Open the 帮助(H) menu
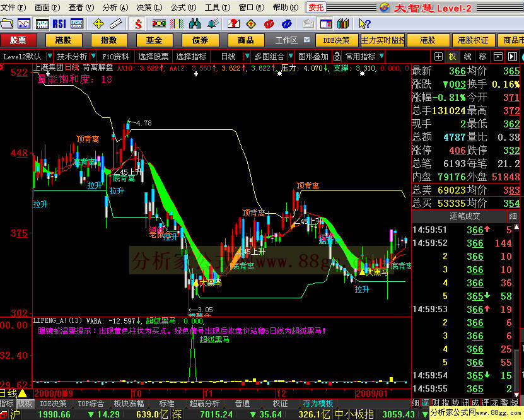Screen dimensions: 524x420 286,8
